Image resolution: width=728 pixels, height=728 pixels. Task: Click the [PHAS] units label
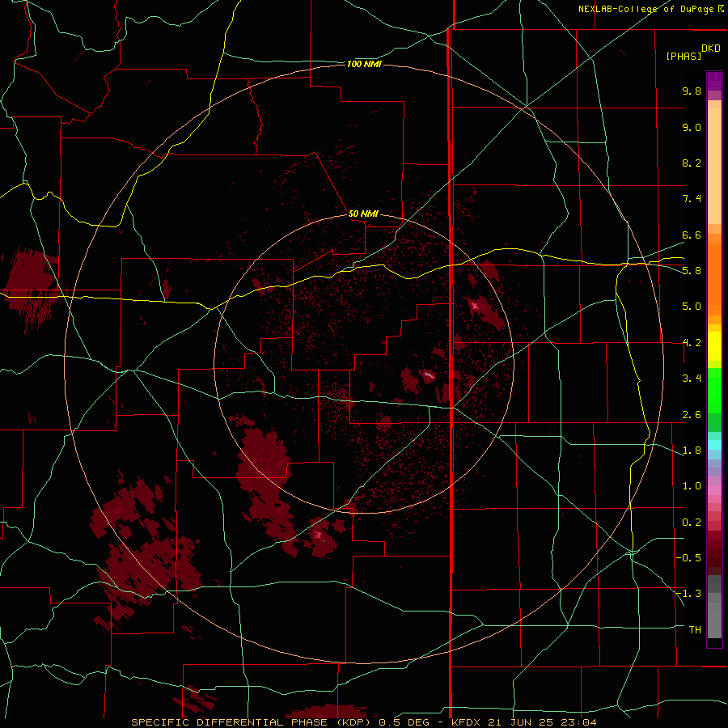tap(684, 57)
